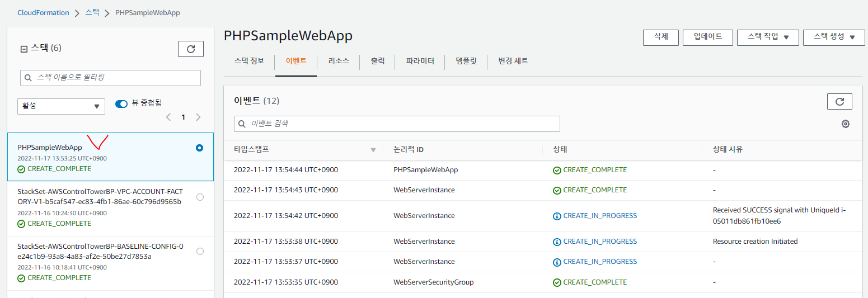868x298 pixels.
Task: Click the 업데이트 button
Action: click(708, 37)
